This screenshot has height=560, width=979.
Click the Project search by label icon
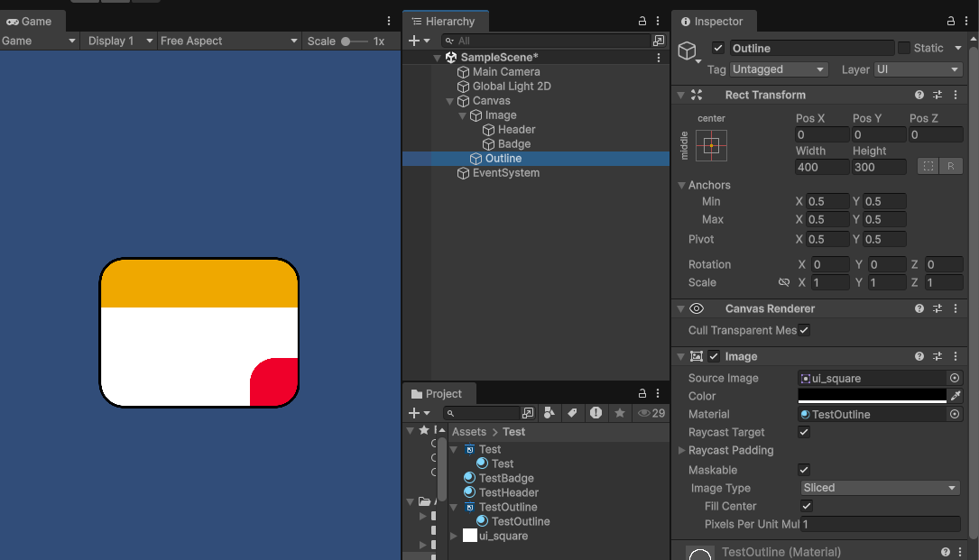click(x=572, y=413)
